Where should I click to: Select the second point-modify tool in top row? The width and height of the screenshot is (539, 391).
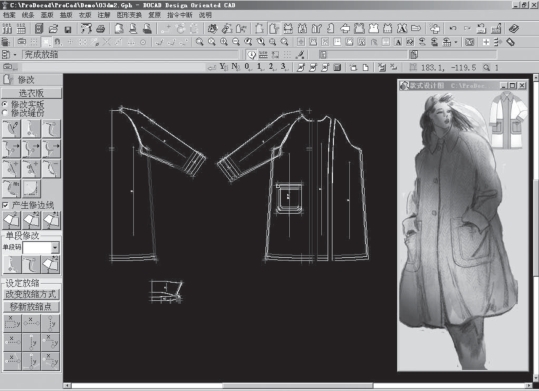tap(31, 129)
